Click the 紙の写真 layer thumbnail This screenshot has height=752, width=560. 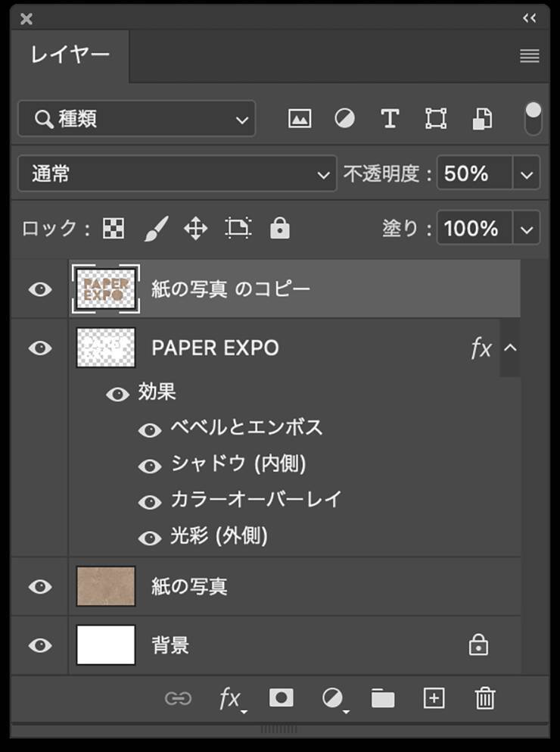pos(106,586)
